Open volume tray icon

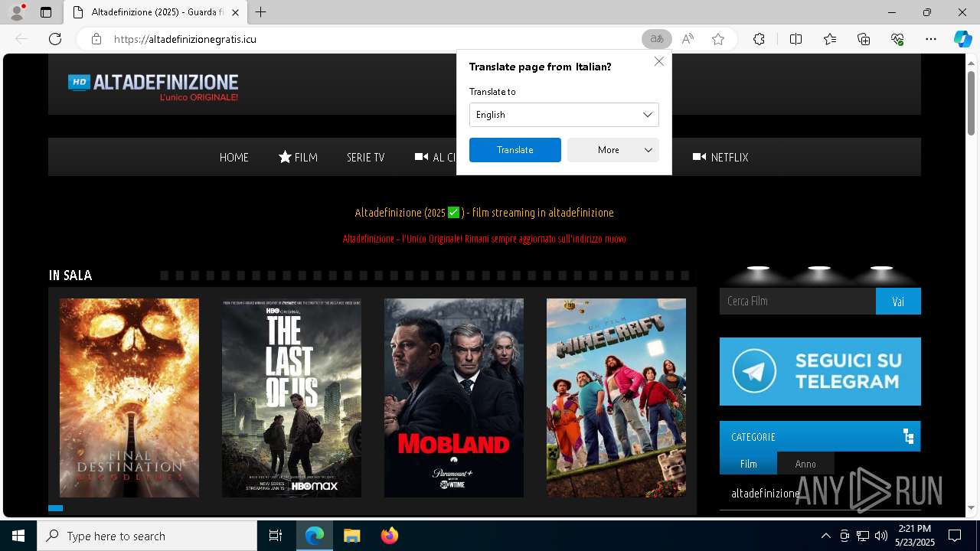click(881, 536)
